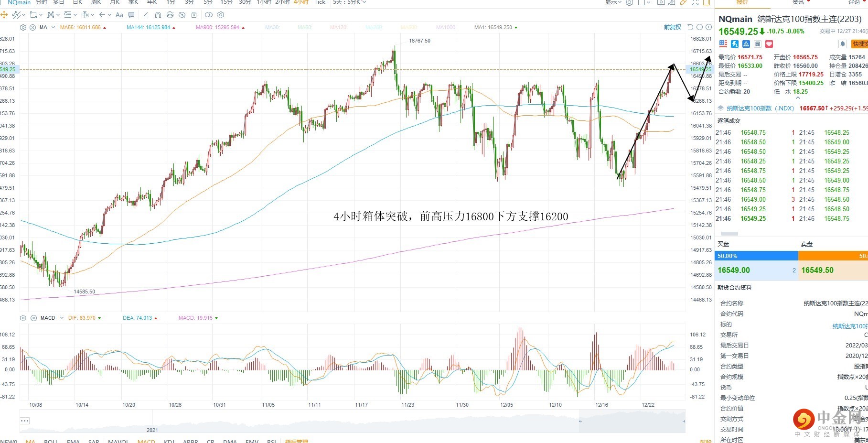The width and height of the screenshot is (868, 443).
Task: Switch to the 15分 timeframe tab
Action: [226, 2]
